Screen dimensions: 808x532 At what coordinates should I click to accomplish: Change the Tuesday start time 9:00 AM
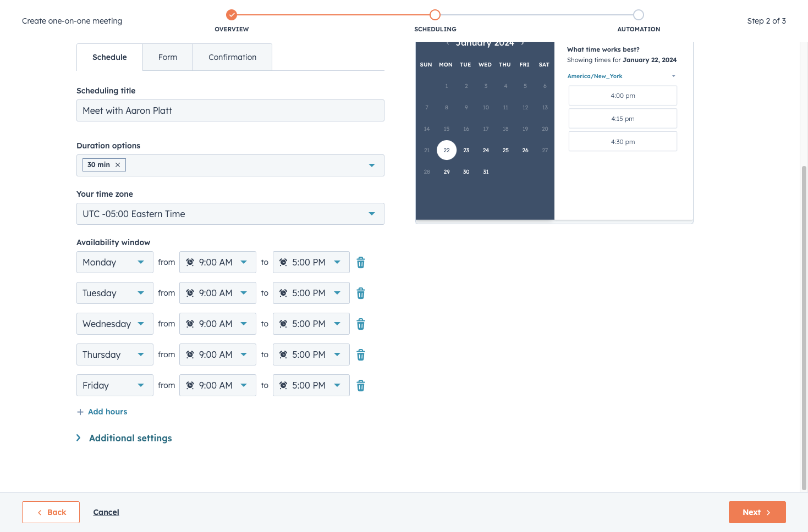(x=218, y=293)
